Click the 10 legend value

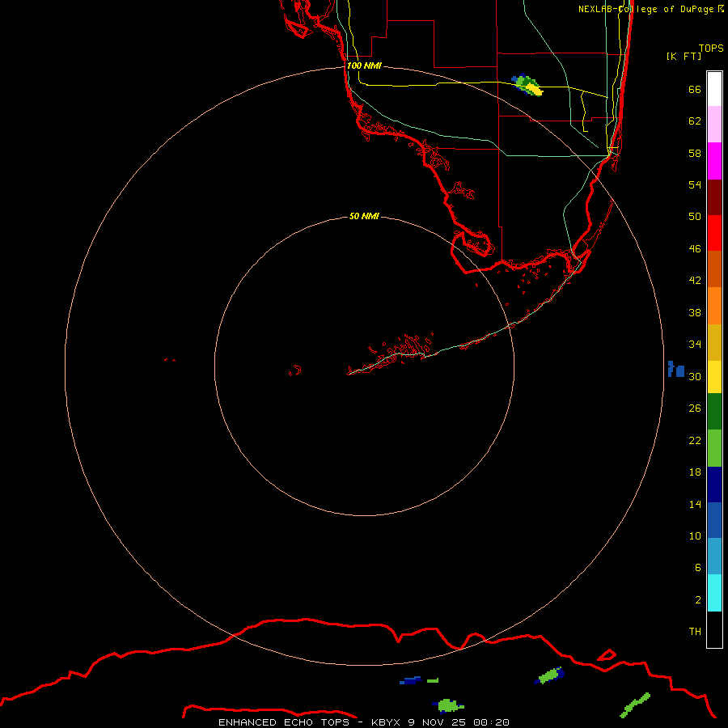point(695,535)
